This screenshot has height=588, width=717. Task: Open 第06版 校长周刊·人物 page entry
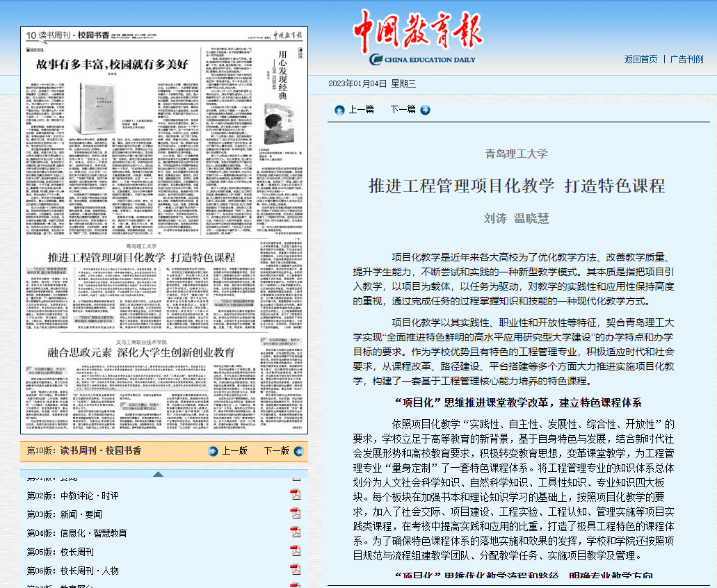pos(72,571)
